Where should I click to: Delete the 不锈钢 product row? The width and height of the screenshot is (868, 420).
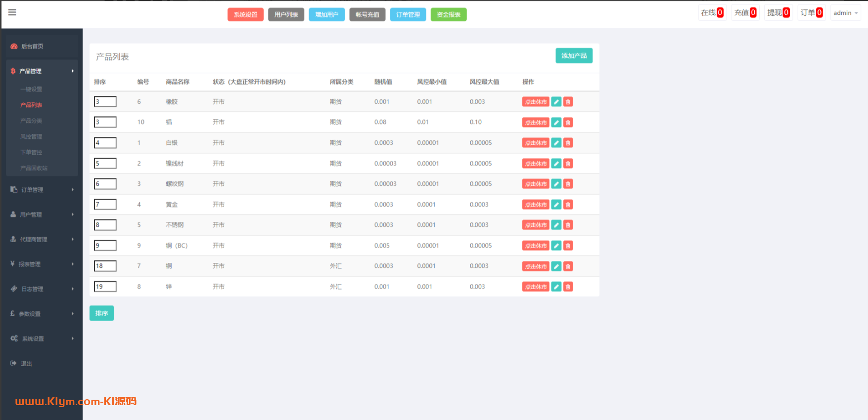click(x=568, y=225)
